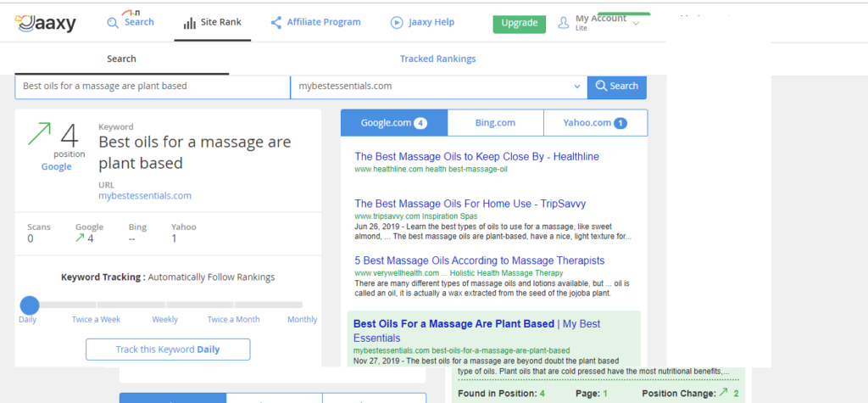Select the Bing.com results tab
The image size is (868, 403).
point(495,123)
